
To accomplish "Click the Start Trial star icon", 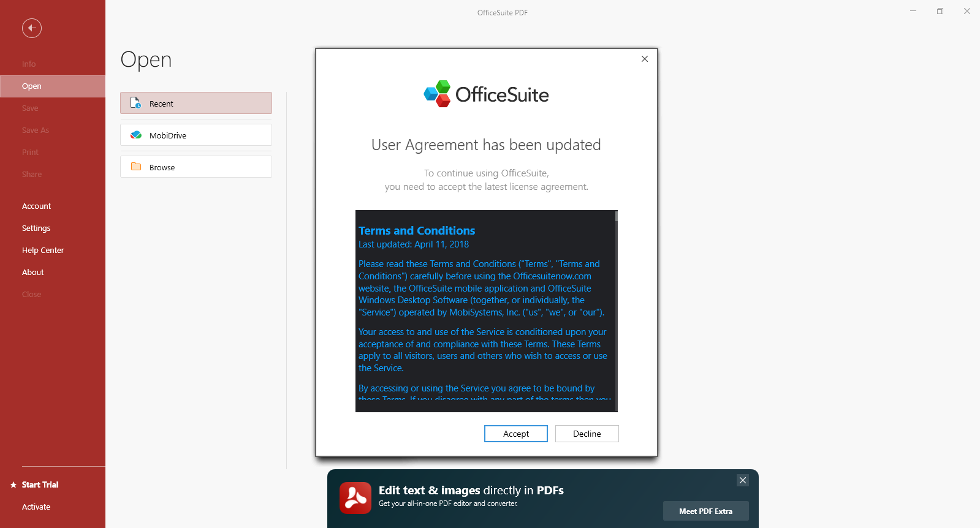I will (x=13, y=485).
